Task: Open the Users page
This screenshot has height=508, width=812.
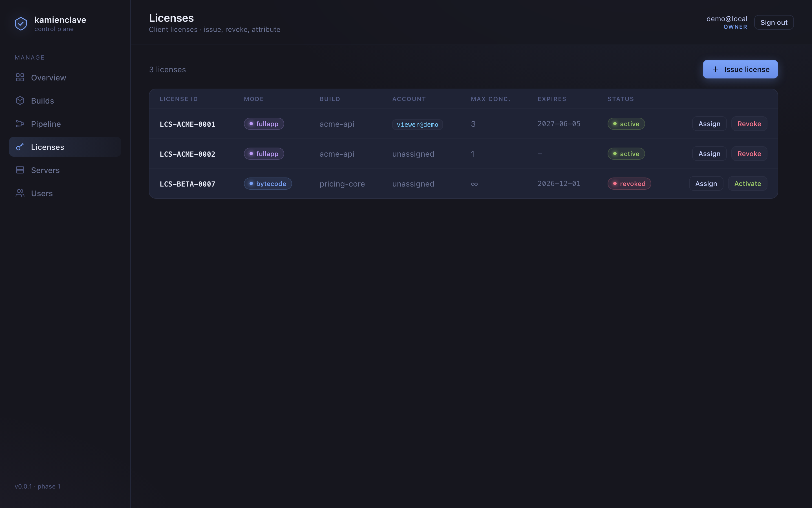Action: [x=65, y=193]
